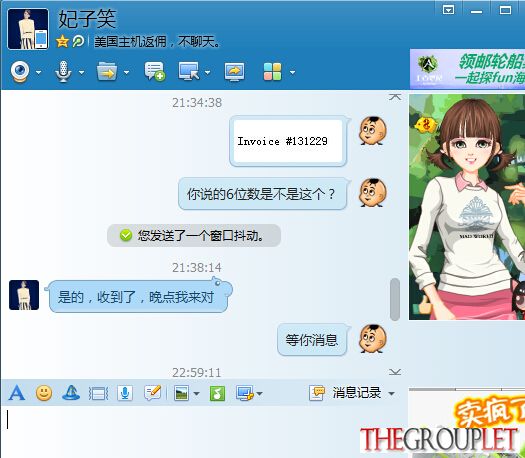Screen dimensions: 525x458
Task: Click the QQ show girl avatar image
Action: 467,207
